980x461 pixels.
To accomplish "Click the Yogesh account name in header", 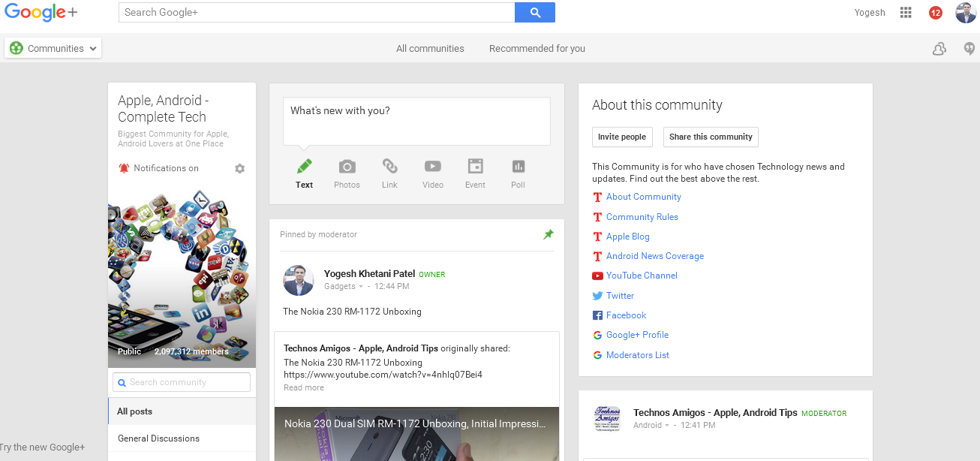I will (x=870, y=13).
